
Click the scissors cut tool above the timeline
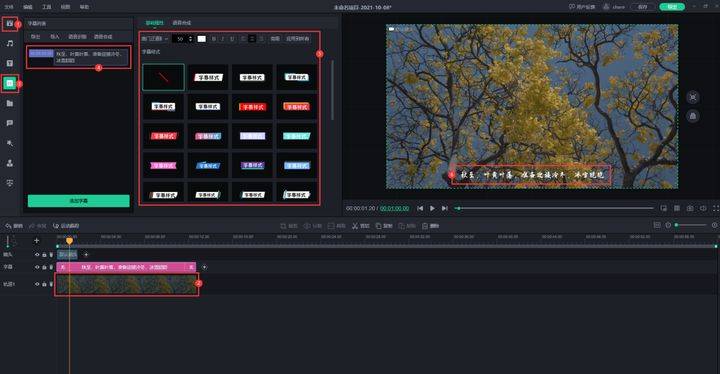[361, 226]
